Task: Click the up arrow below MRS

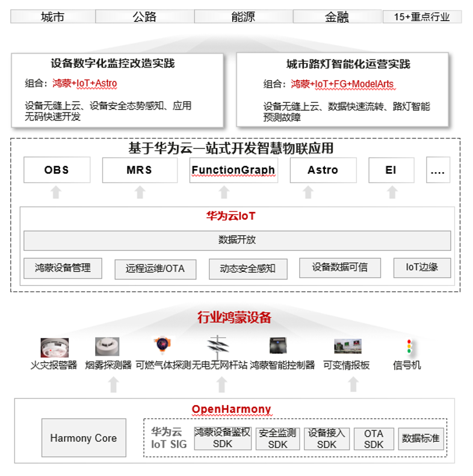Action: 140,193
